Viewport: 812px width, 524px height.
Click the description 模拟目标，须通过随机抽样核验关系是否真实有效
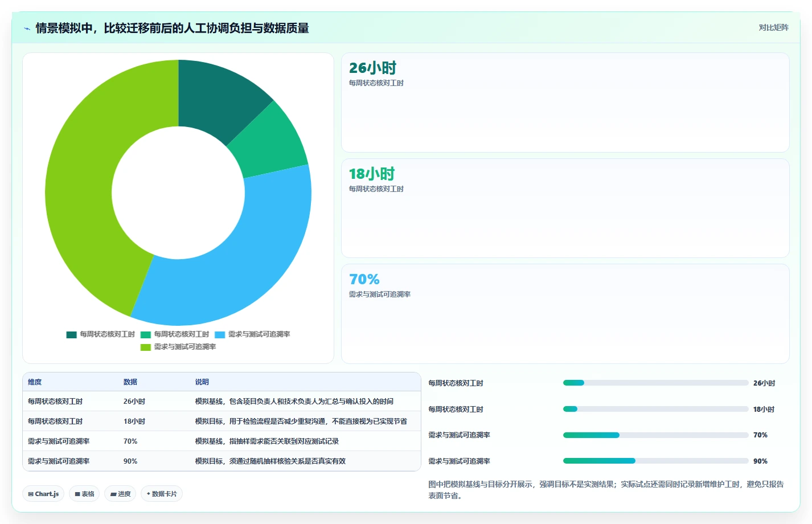pos(270,461)
